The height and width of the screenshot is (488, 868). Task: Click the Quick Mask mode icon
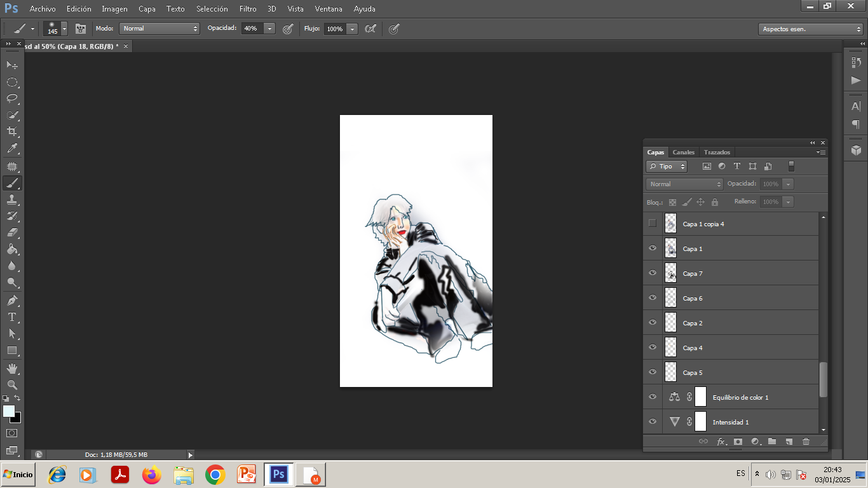[x=12, y=433]
